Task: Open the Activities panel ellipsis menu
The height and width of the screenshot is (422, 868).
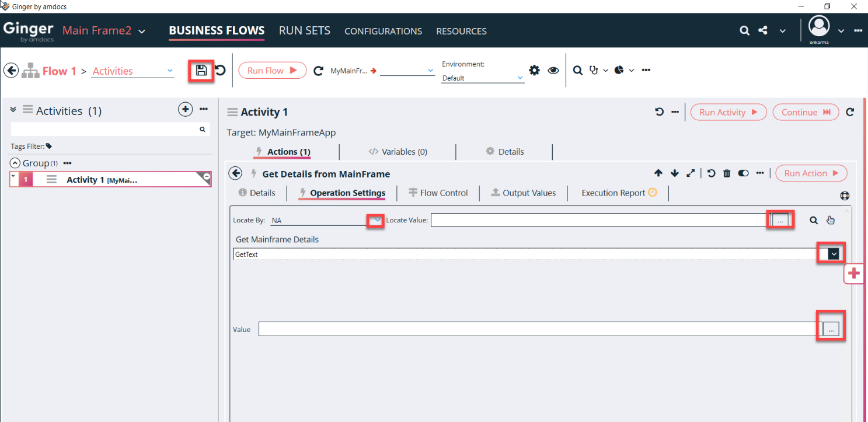Action: pyautogui.click(x=204, y=109)
